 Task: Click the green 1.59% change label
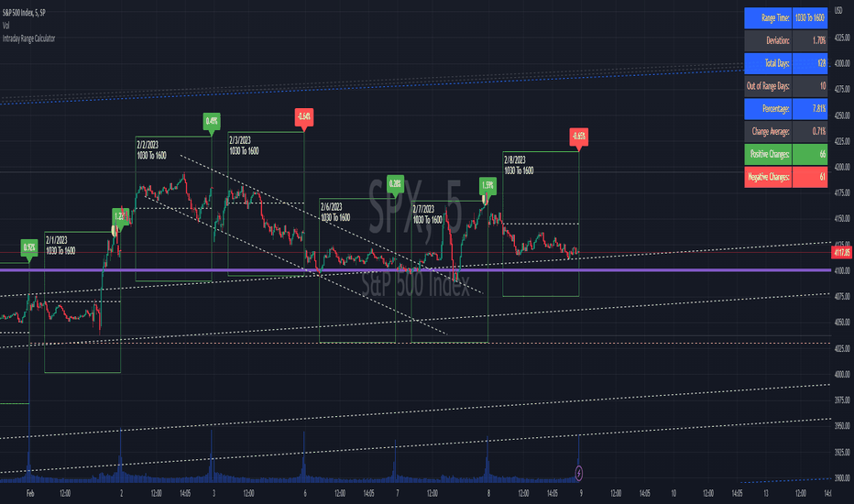click(487, 185)
